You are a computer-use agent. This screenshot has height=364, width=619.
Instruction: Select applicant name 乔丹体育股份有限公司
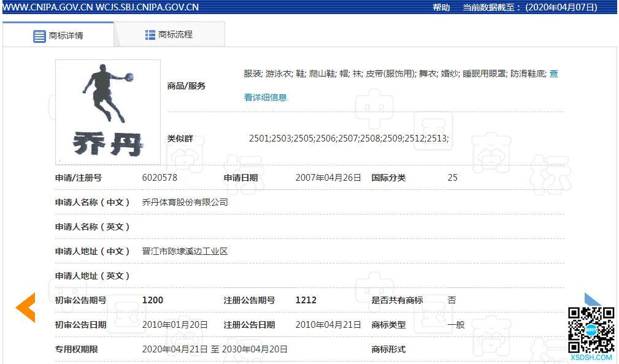(x=185, y=202)
